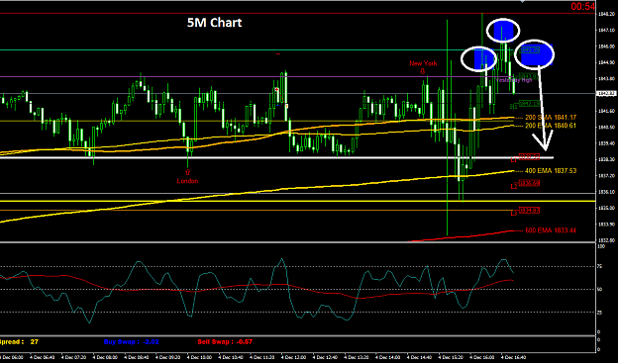
Task: Click the 600 EMA 1833.44 label
Action: tap(551, 230)
